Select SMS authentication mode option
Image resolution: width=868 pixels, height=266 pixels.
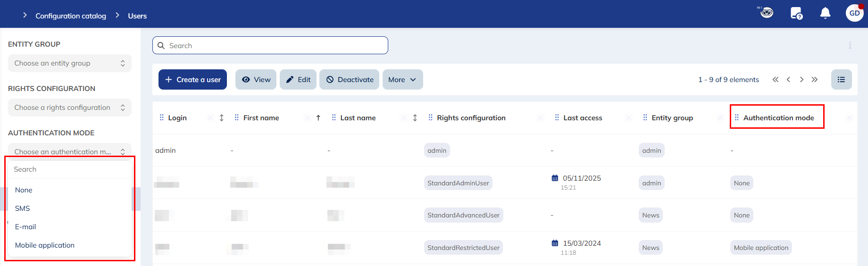coord(23,208)
